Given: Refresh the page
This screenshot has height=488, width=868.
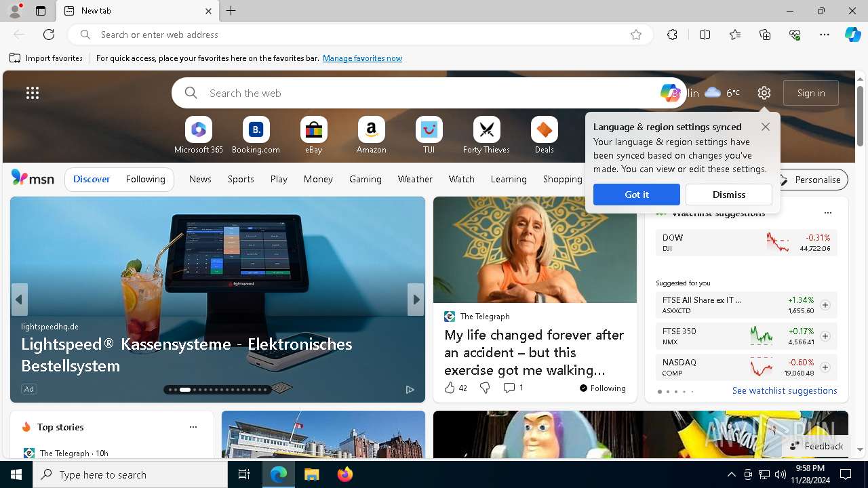Looking at the screenshot, I should [49, 35].
